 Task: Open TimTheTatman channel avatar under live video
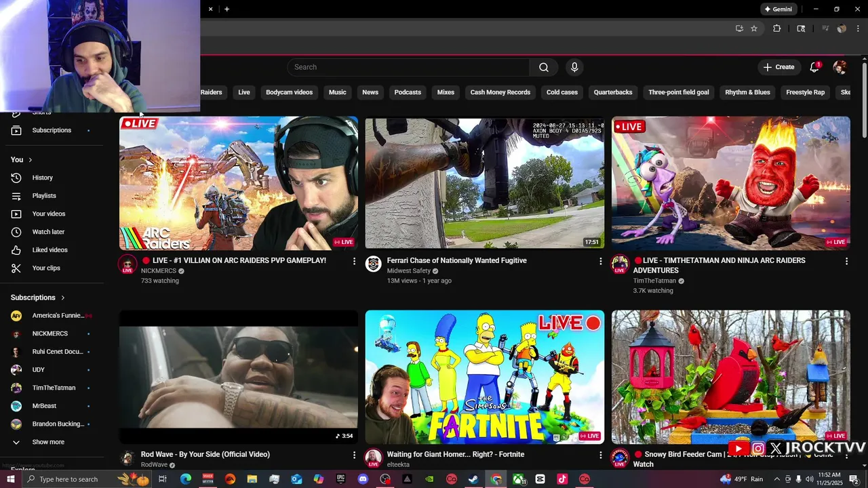click(620, 264)
